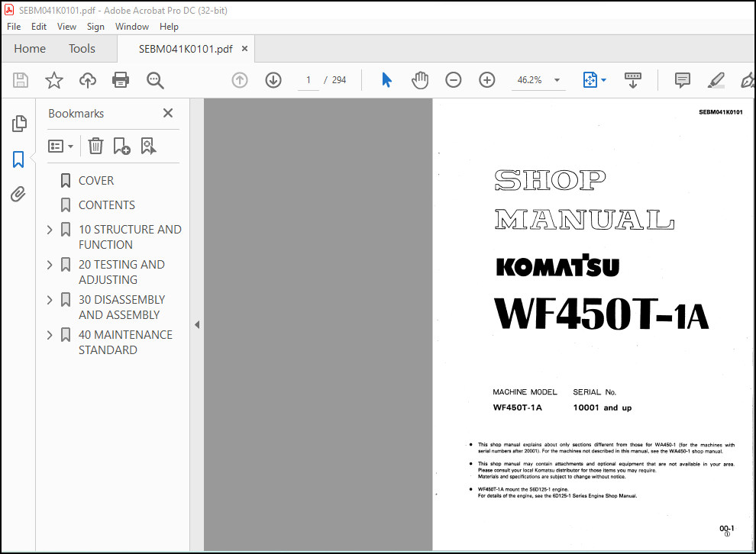Switch to the Tools tab
The image size is (756, 554).
tap(82, 49)
